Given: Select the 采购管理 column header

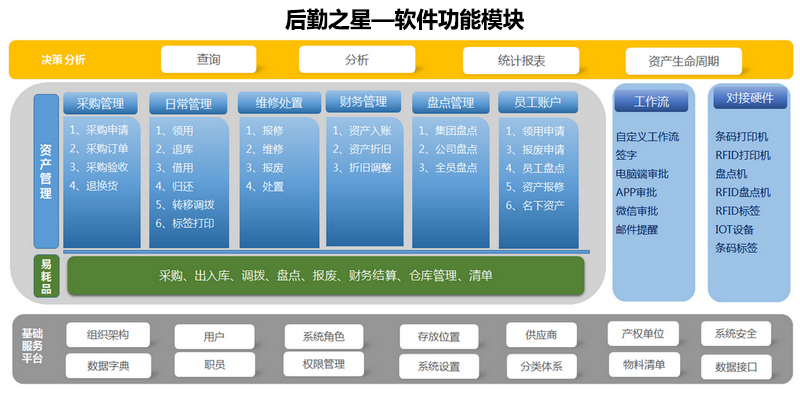Looking at the screenshot, I should coord(100,103).
